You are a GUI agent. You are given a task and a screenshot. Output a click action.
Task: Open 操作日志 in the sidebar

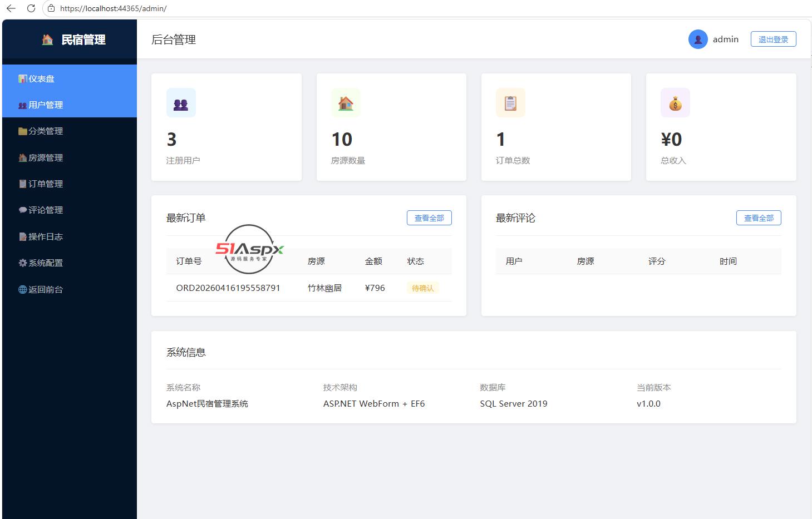pos(70,236)
